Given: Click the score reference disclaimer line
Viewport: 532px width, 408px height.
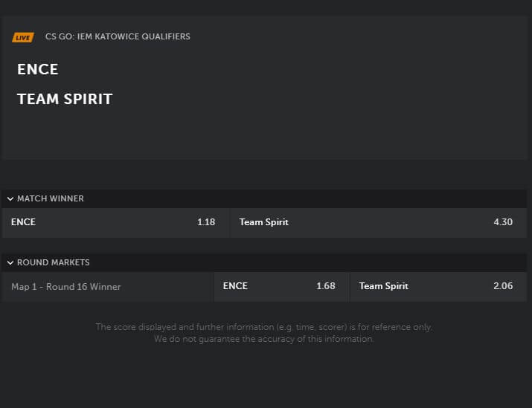Looking at the screenshot, I should (x=263, y=327).
